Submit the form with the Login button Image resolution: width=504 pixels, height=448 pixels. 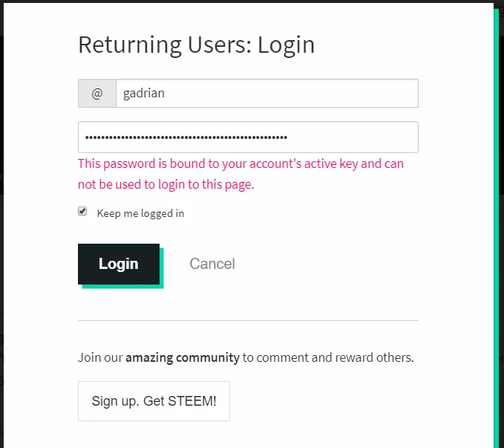pos(119,264)
